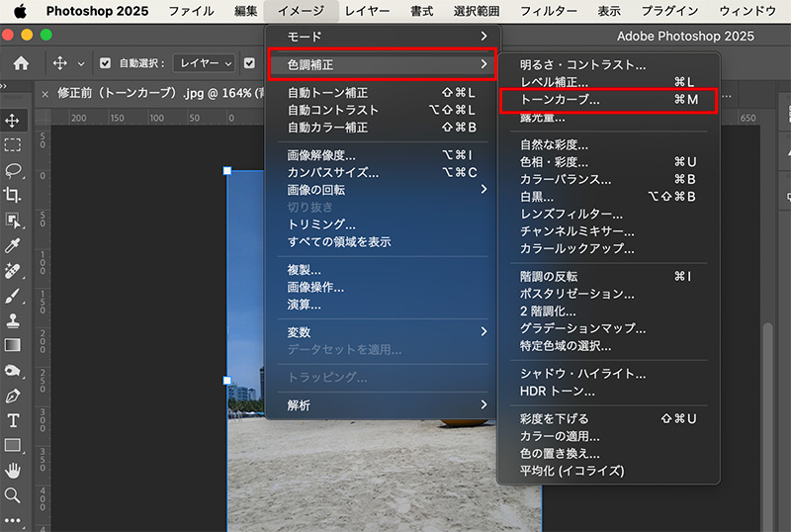Screen dimensions: 791x532
Task: Expand the 解析 submenu
Action: 383,404
